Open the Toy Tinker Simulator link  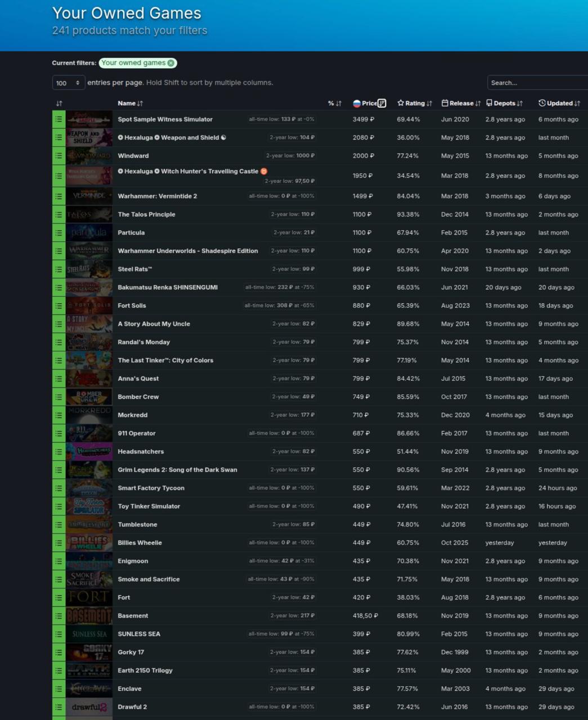pyautogui.click(x=149, y=506)
